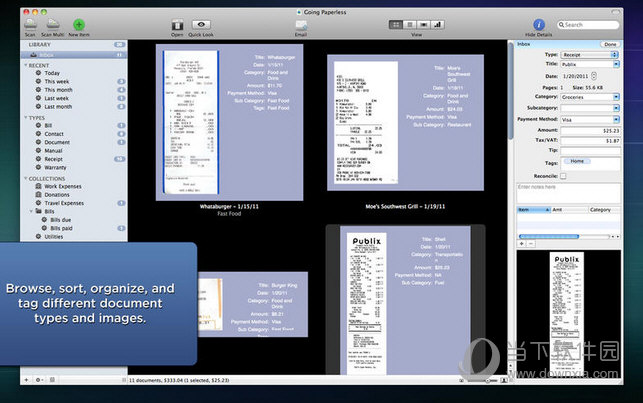
Task: Click the Open toolbar icon
Action: (x=177, y=25)
